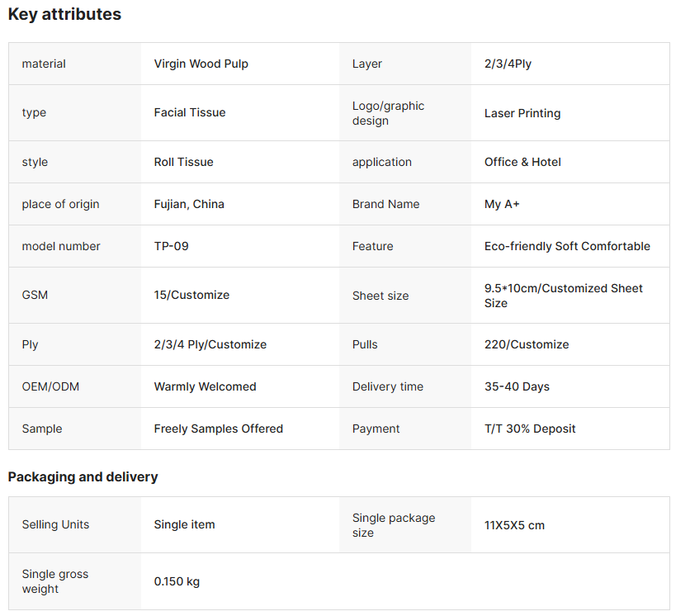The width and height of the screenshot is (676, 616).
Task: Click the 15/Customize GSM value
Action: pos(191,295)
